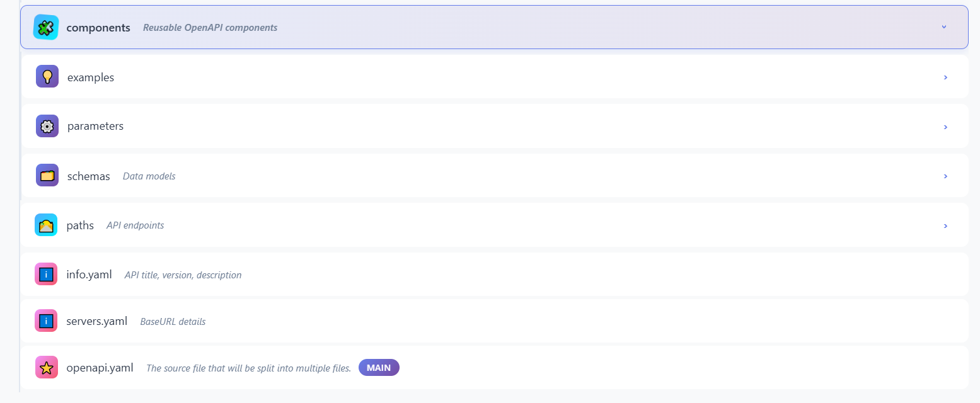Image resolution: width=980 pixels, height=403 pixels.
Task: Click the gear parameters icon
Action: point(47,126)
